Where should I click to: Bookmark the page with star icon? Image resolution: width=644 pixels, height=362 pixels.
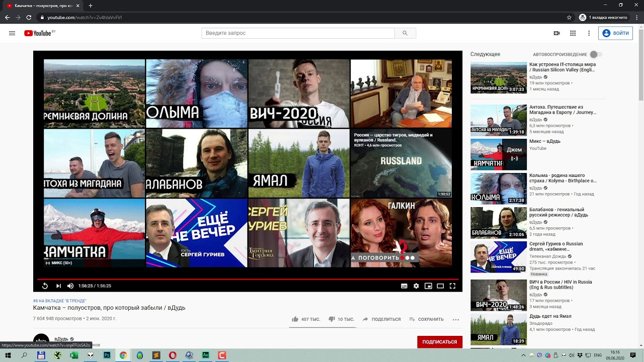pyautogui.click(x=569, y=17)
